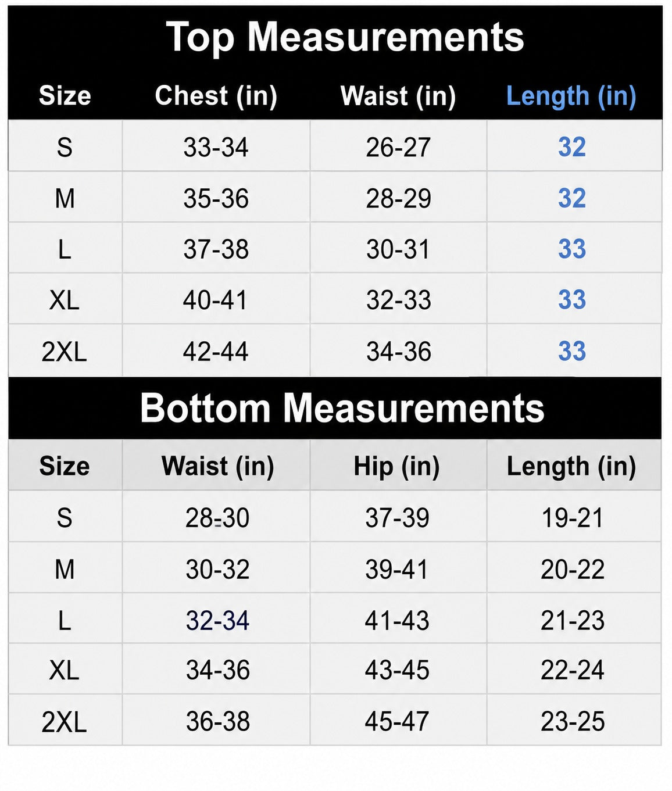Viewport: 672px width, 791px height.
Task: Click bottom waist value 28-30
Action: (217, 518)
